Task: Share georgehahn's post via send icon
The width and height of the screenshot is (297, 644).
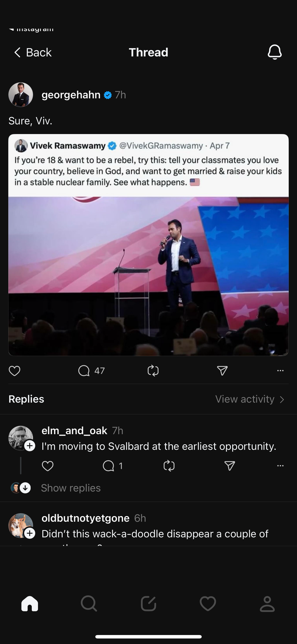Action: click(222, 371)
